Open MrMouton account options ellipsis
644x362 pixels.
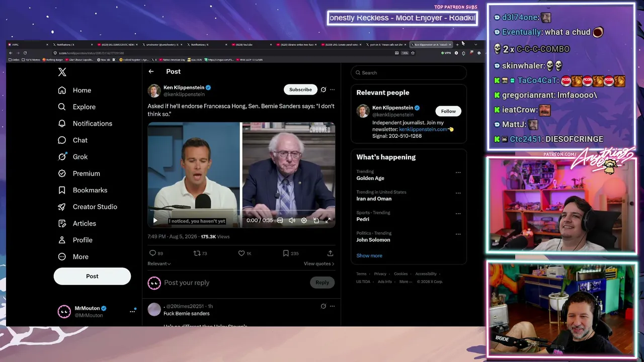[x=132, y=311]
